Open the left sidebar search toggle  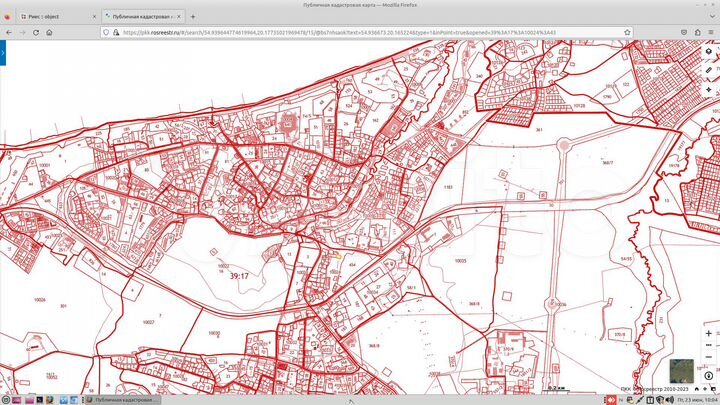pyautogui.click(x=3, y=50)
